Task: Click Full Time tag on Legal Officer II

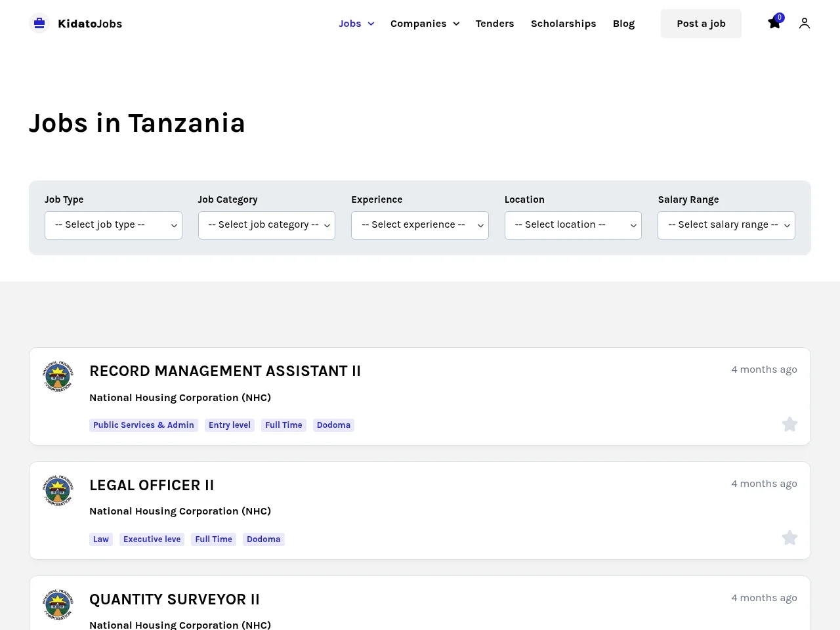Action: (x=213, y=539)
